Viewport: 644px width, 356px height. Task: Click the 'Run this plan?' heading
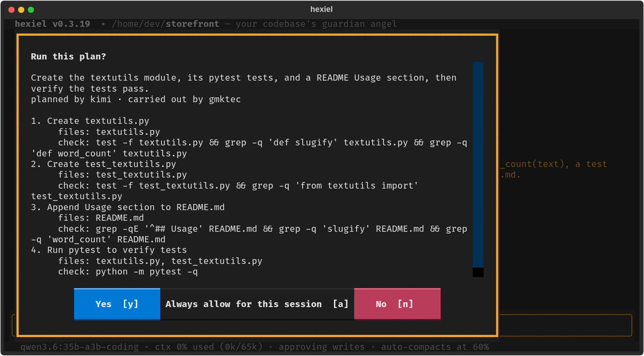pos(68,56)
